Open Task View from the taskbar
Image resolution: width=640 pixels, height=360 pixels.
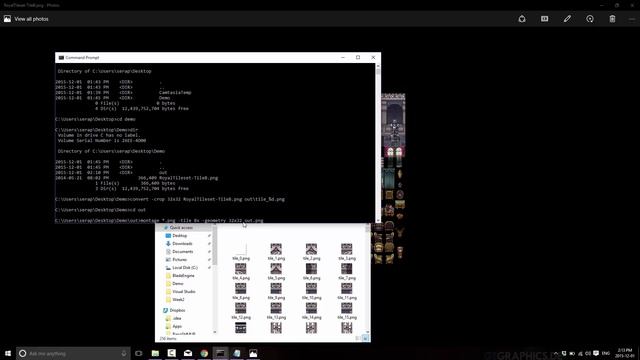(139, 353)
